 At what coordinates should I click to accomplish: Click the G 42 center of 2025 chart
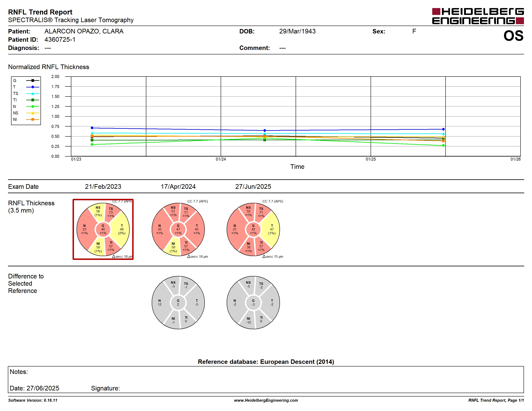pyautogui.click(x=253, y=229)
